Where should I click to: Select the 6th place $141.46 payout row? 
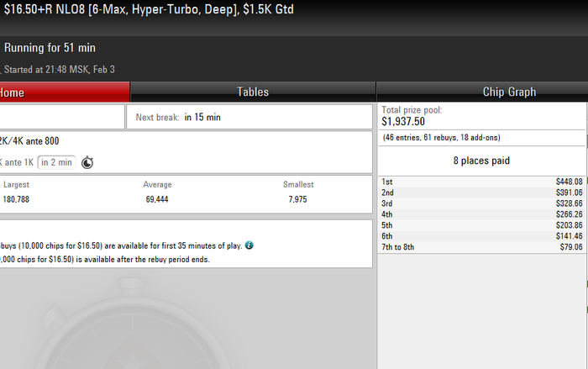tap(482, 236)
